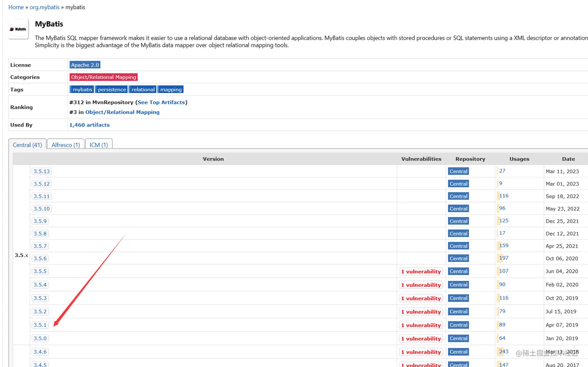Open version 3.5.6
The height and width of the screenshot is (367, 588).
coord(40,258)
